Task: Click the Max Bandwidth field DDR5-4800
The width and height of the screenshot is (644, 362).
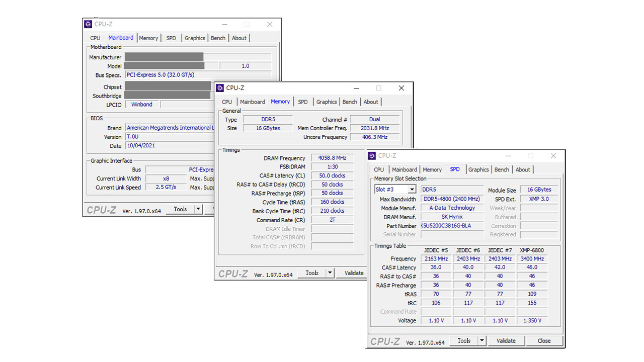Action: click(x=452, y=199)
